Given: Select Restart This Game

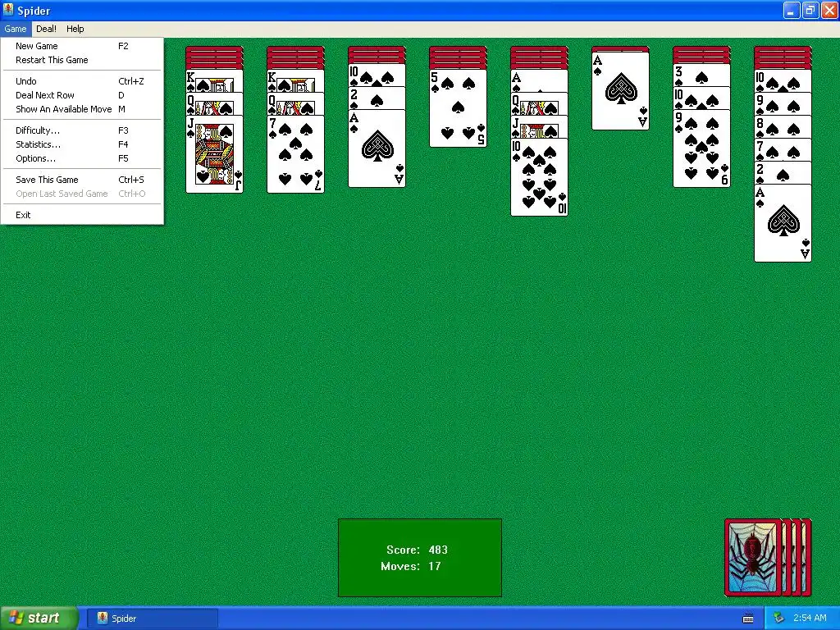Looking at the screenshot, I should (x=82, y=60).
